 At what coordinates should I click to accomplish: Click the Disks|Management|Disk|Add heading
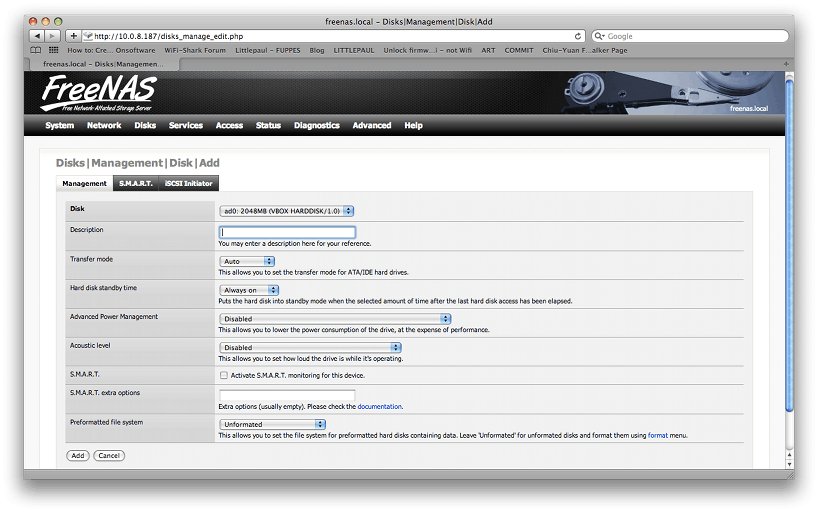[138, 163]
